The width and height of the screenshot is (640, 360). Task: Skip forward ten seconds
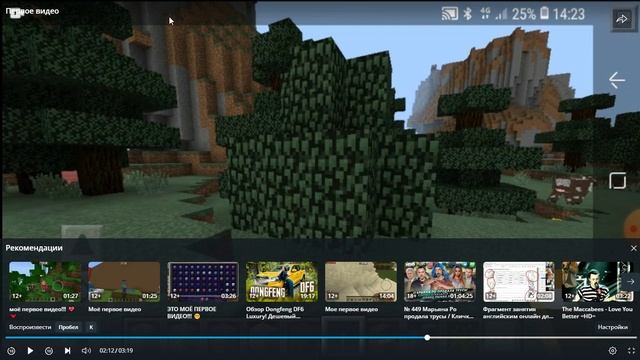(x=49, y=351)
